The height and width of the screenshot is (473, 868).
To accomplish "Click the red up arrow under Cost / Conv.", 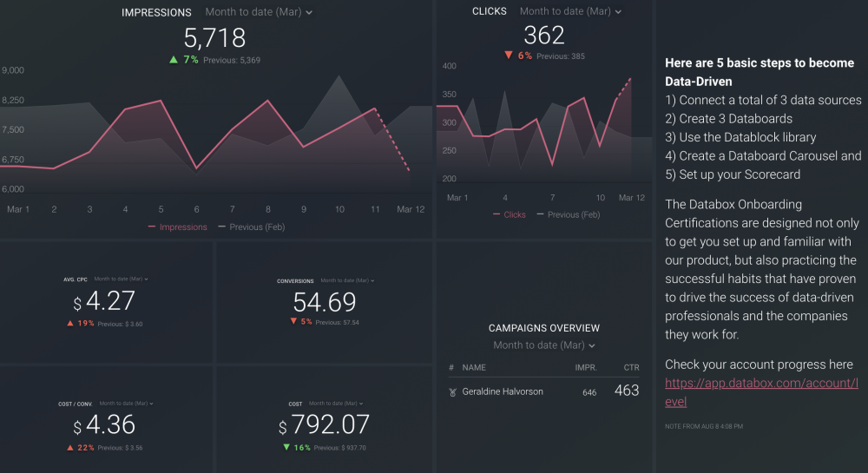I will point(69,448).
